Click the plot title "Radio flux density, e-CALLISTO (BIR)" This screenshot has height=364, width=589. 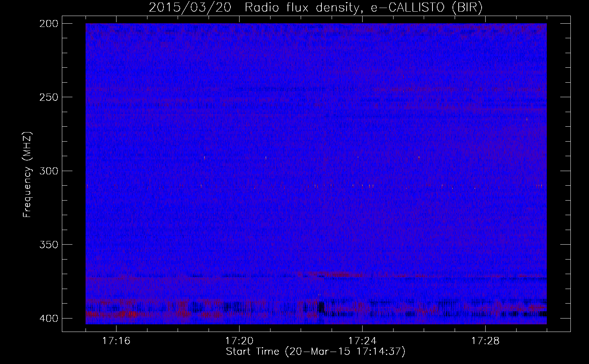[364, 7]
